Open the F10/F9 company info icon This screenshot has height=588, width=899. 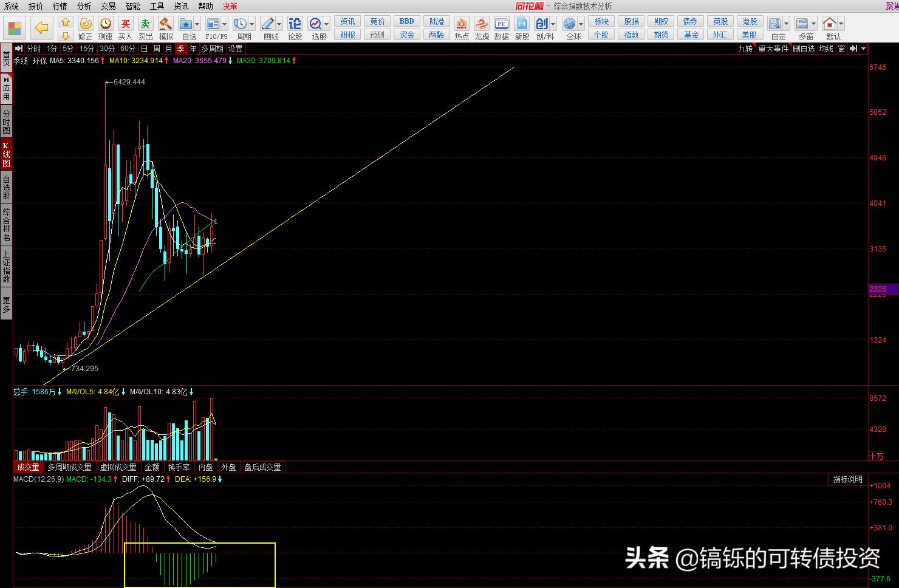[x=213, y=24]
